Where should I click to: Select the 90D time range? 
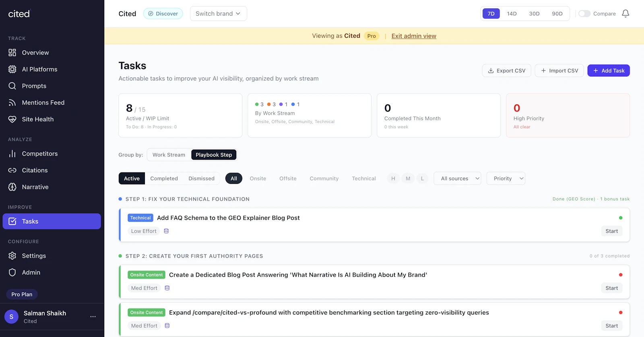(557, 14)
